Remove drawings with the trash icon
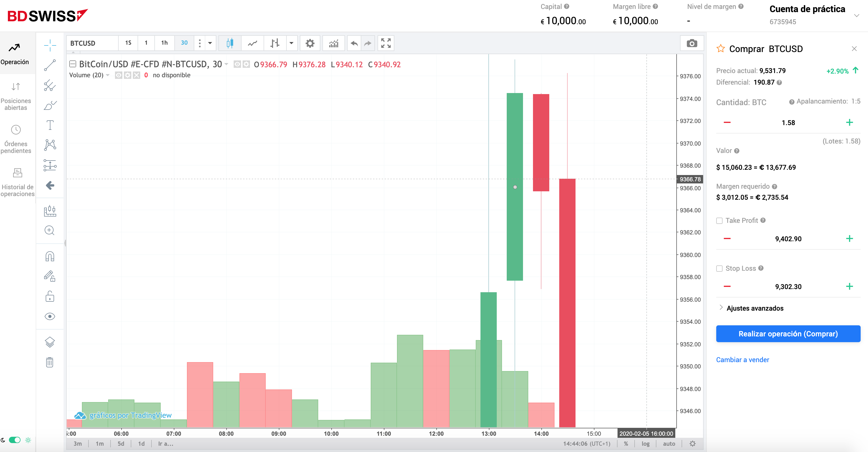 [x=50, y=362]
